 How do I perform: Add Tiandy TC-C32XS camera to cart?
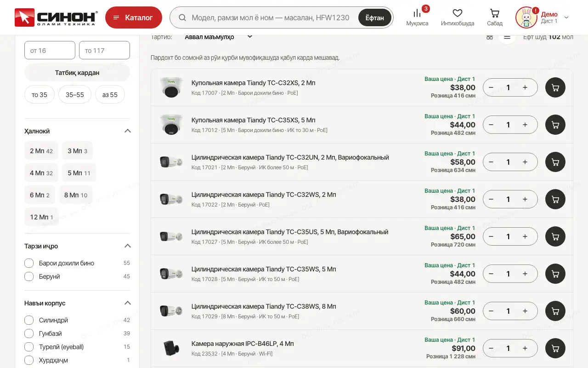click(555, 87)
